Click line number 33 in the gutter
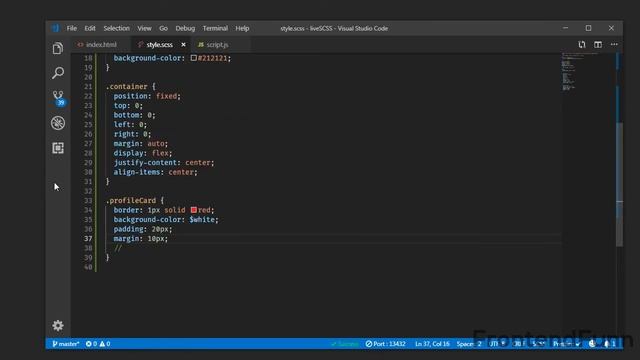This screenshot has height=360, width=640. [x=88, y=200]
